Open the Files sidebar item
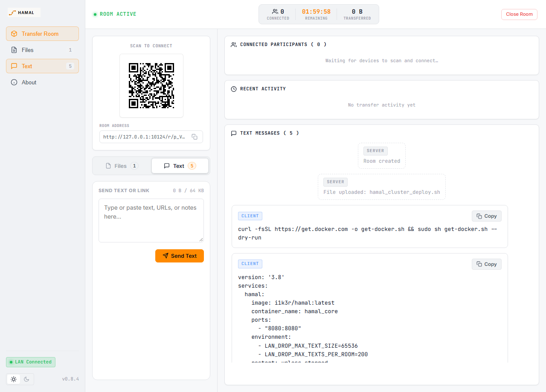Viewport: 546px width, 392px height. pos(42,50)
